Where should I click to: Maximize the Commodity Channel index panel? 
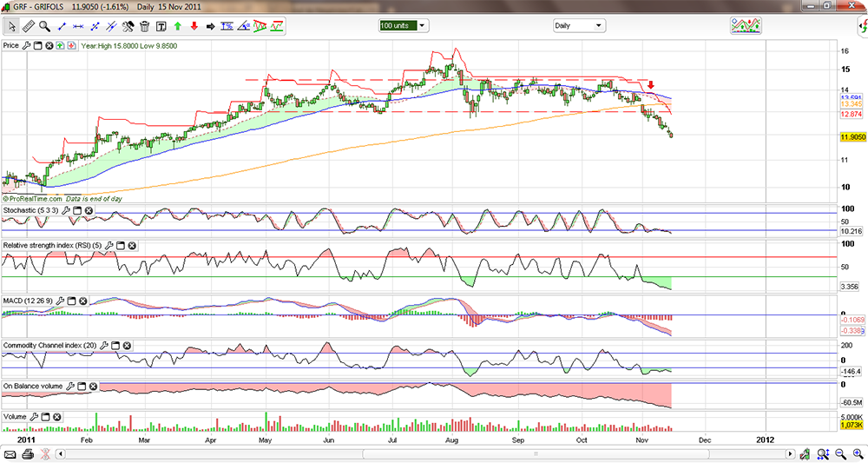coord(115,345)
